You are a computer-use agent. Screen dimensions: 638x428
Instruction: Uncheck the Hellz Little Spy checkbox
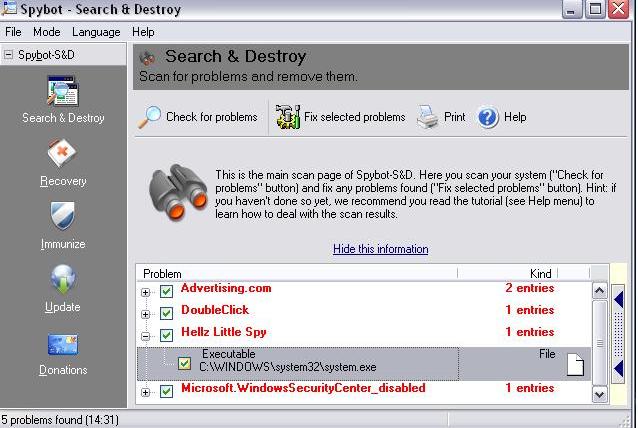[x=166, y=335]
